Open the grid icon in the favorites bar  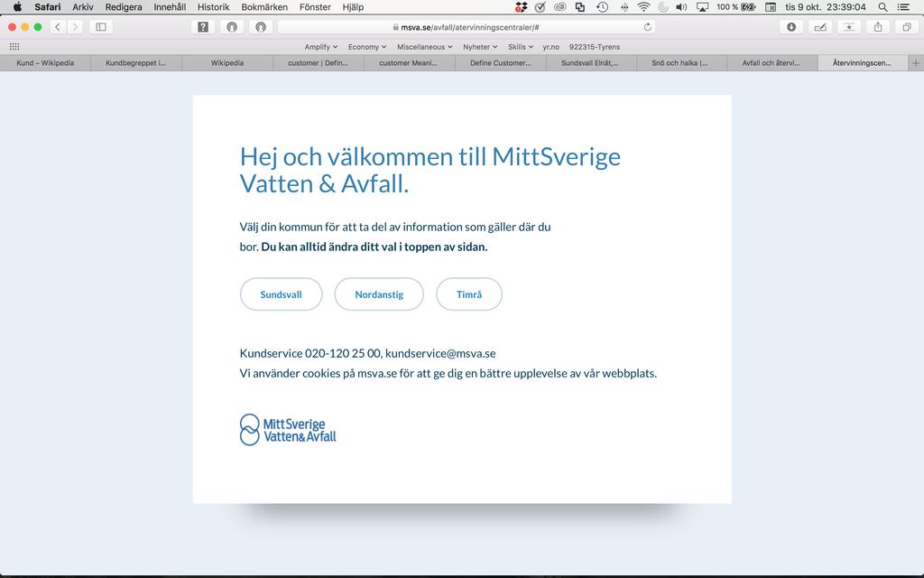point(14,47)
